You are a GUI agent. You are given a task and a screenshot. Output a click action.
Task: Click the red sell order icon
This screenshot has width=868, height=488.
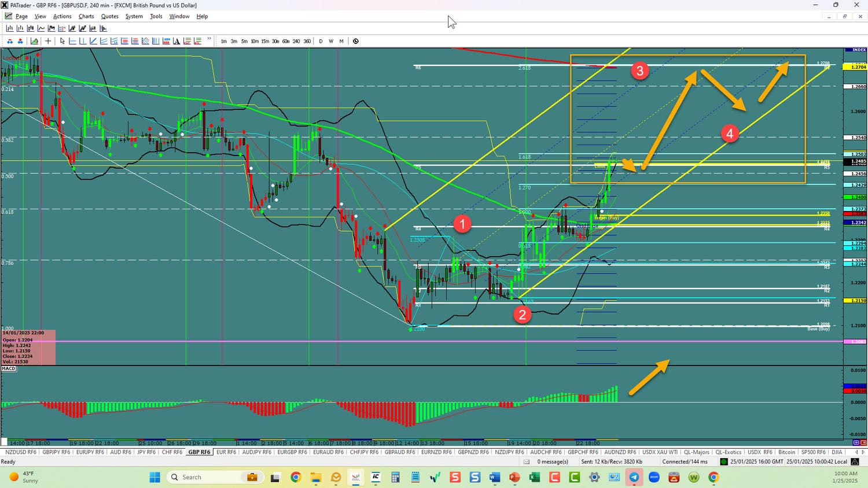point(10,41)
